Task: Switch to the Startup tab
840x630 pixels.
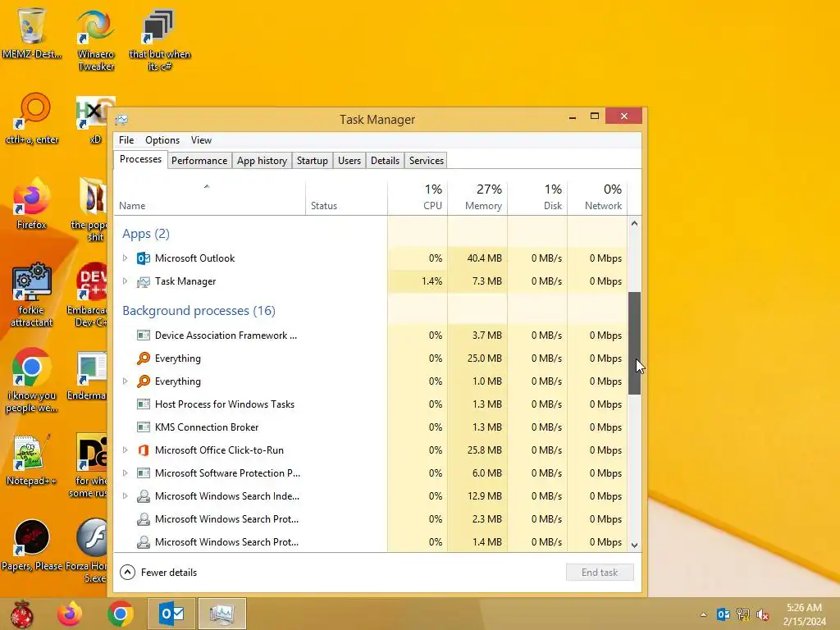Action: click(x=313, y=161)
